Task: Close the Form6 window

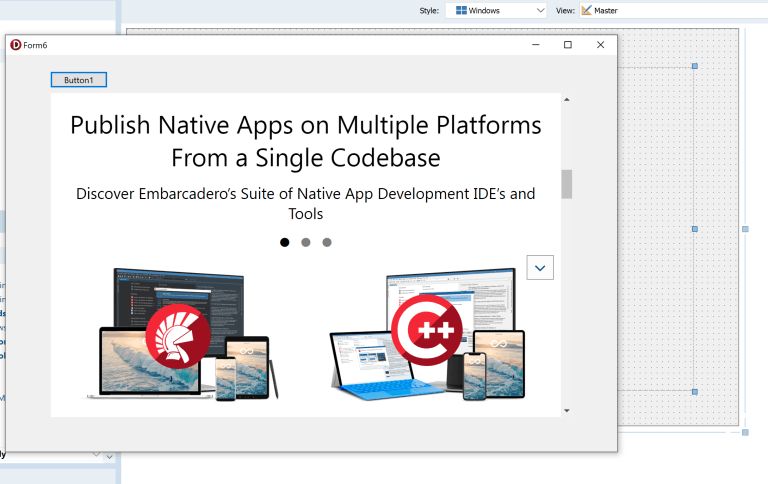Action: point(600,45)
